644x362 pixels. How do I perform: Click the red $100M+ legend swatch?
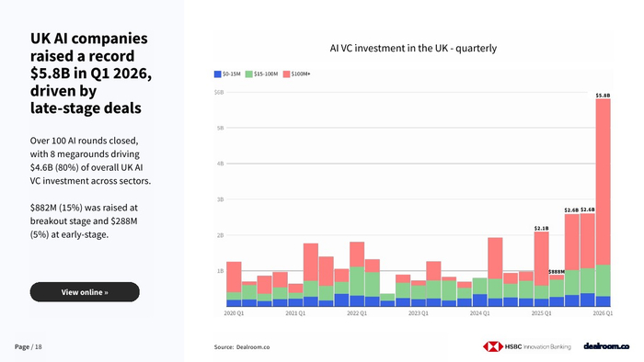pos(286,74)
